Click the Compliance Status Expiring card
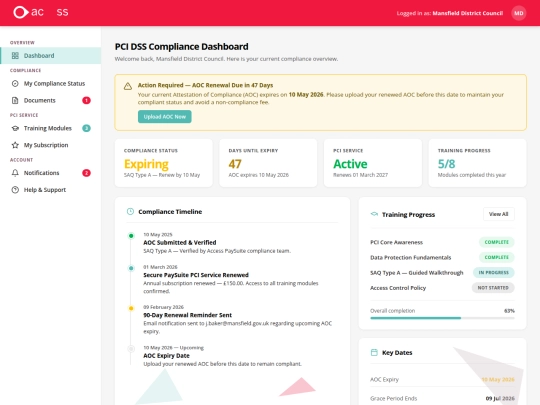The image size is (540, 405). tap(164, 163)
